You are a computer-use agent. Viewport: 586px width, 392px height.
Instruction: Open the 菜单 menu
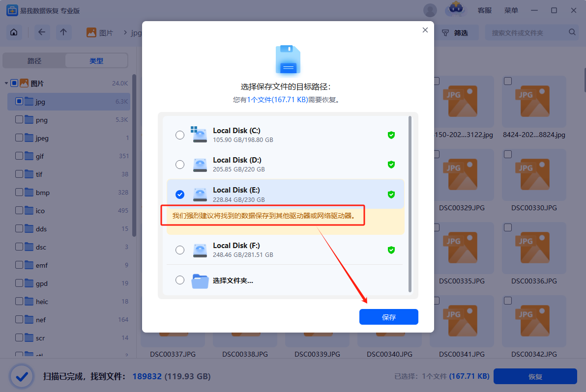point(511,10)
